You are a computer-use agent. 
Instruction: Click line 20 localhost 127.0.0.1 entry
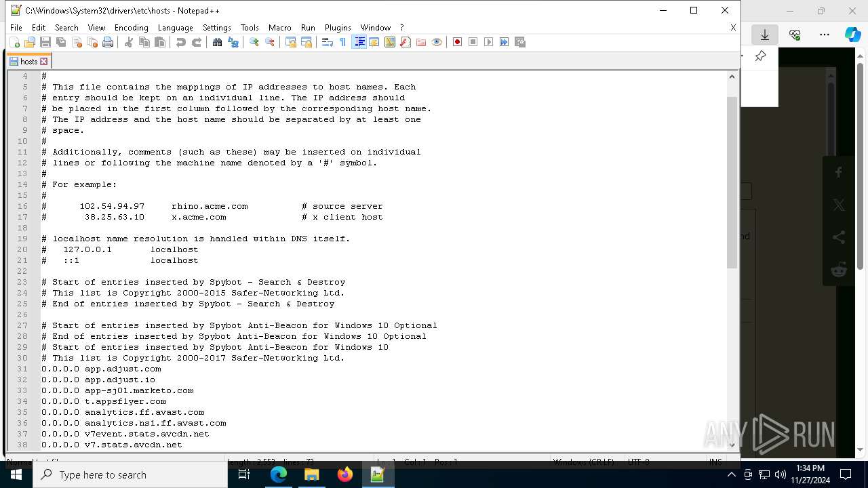click(x=119, y=249)
